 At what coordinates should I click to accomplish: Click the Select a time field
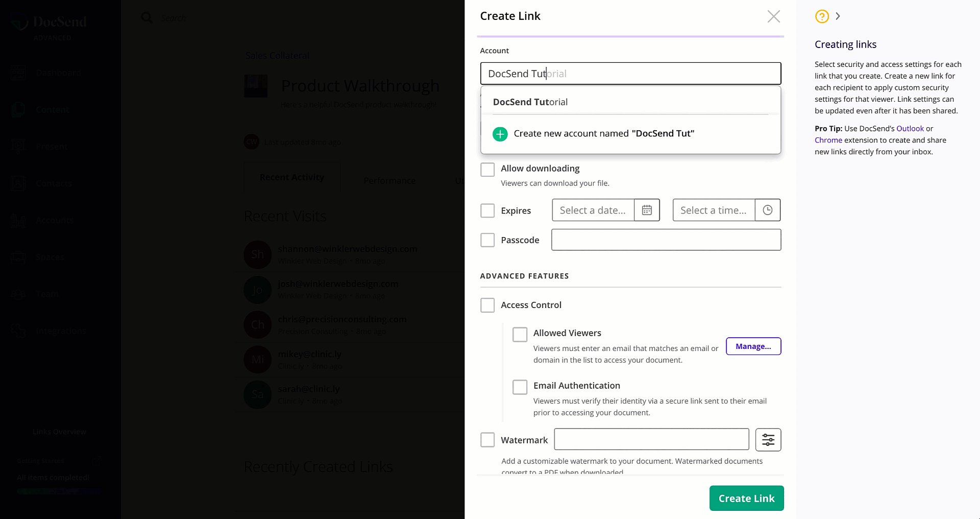coord(714,210)
